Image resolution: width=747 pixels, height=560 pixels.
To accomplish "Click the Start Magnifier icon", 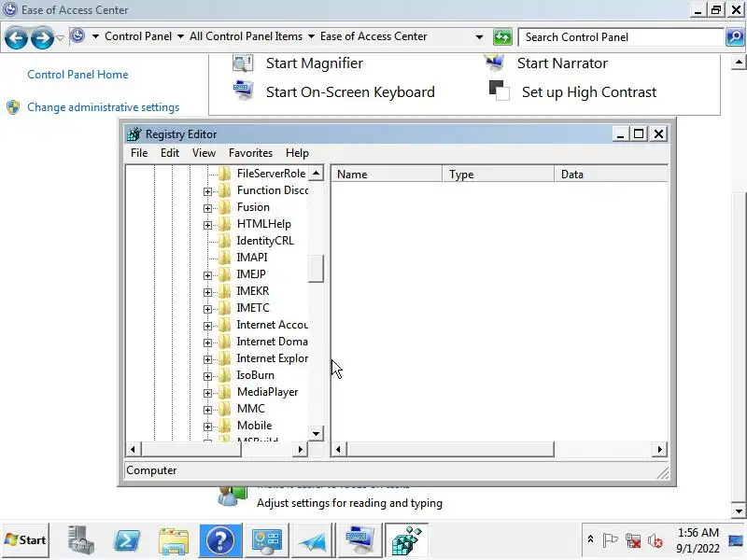I will (x=243, y=63).
